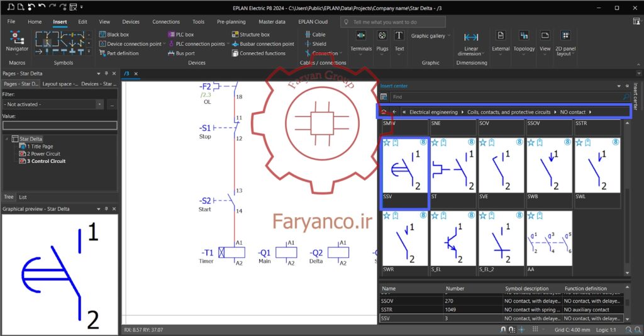
Task: Mark the SSV symbol as favorite
Action: 387,143
